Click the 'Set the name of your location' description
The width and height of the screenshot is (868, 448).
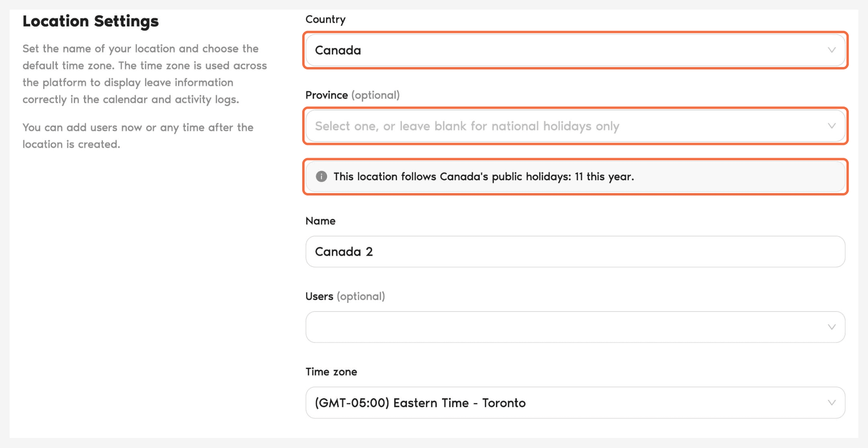click(x=145, y=74)
